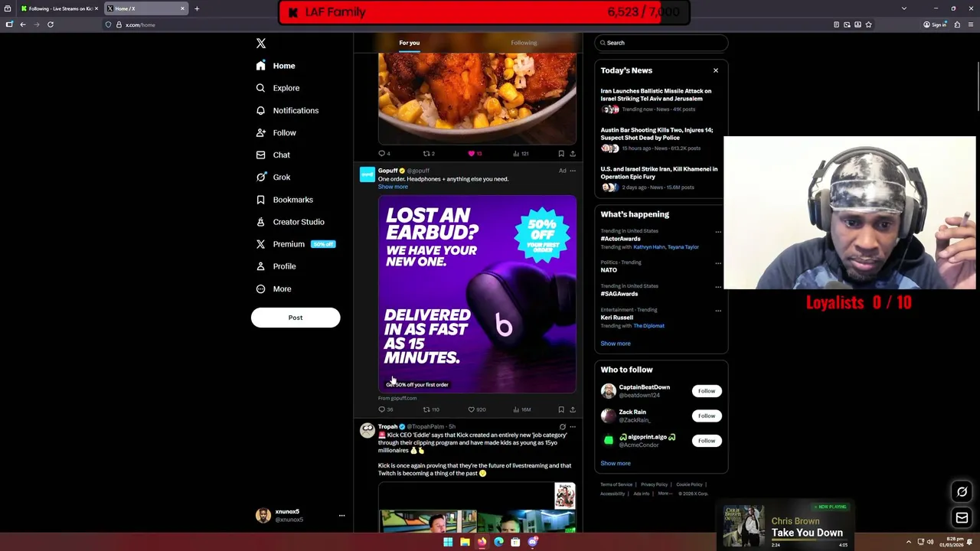Open Windows Start button on taskbar
The image size is (980, 551).
click(x=448, y=542)
